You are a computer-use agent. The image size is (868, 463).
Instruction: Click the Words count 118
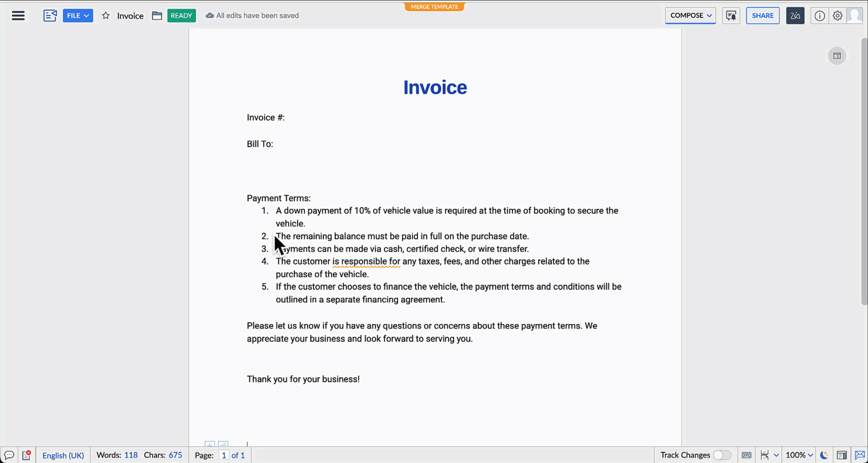[117, 455]
